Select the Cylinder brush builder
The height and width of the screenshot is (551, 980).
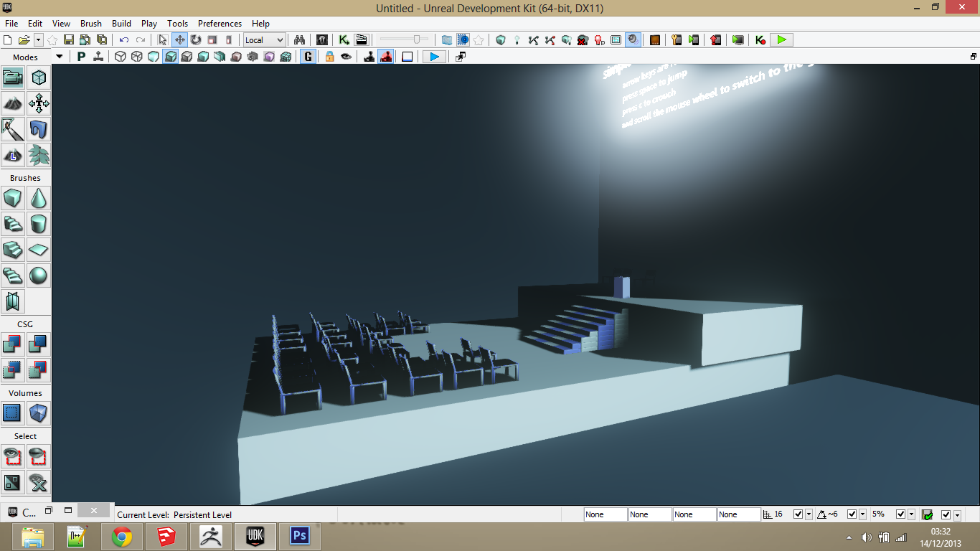38,224
